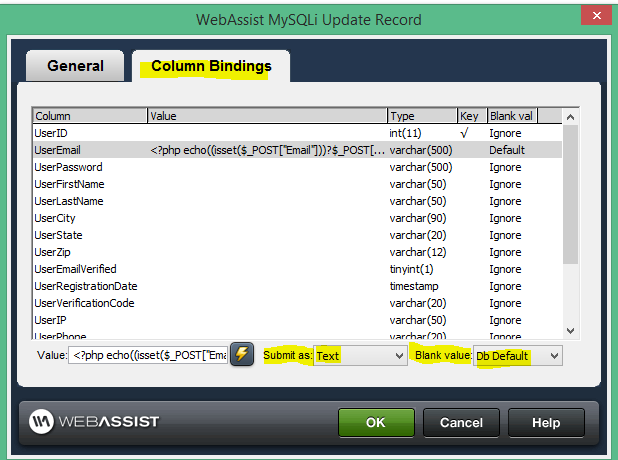618x460 pixels.
Task: Click the Default blank value cell
Action: click(507, 150)
